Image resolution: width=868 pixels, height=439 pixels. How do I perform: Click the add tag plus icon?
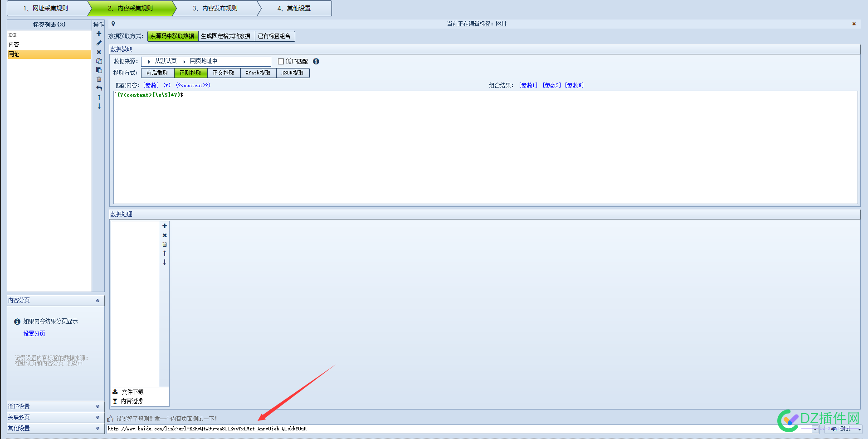point(99,34)
